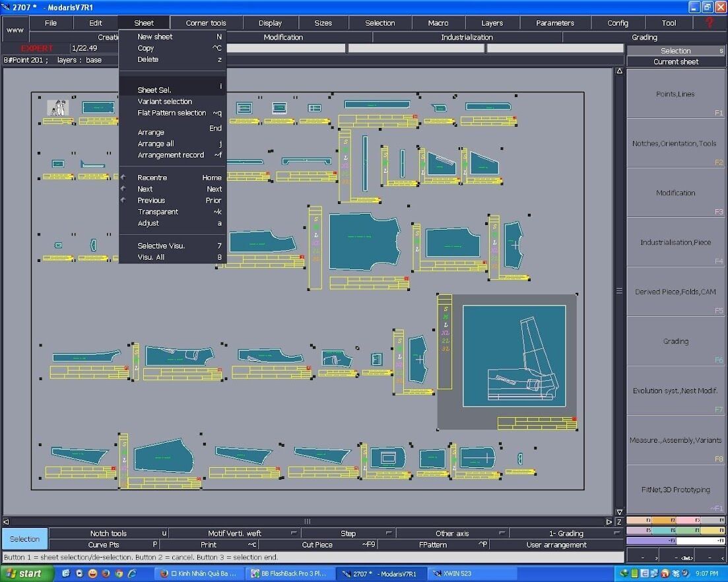Toggle the Cut Piece display option
The height and width of the screenshot is (582, 728).
point(317,544)
